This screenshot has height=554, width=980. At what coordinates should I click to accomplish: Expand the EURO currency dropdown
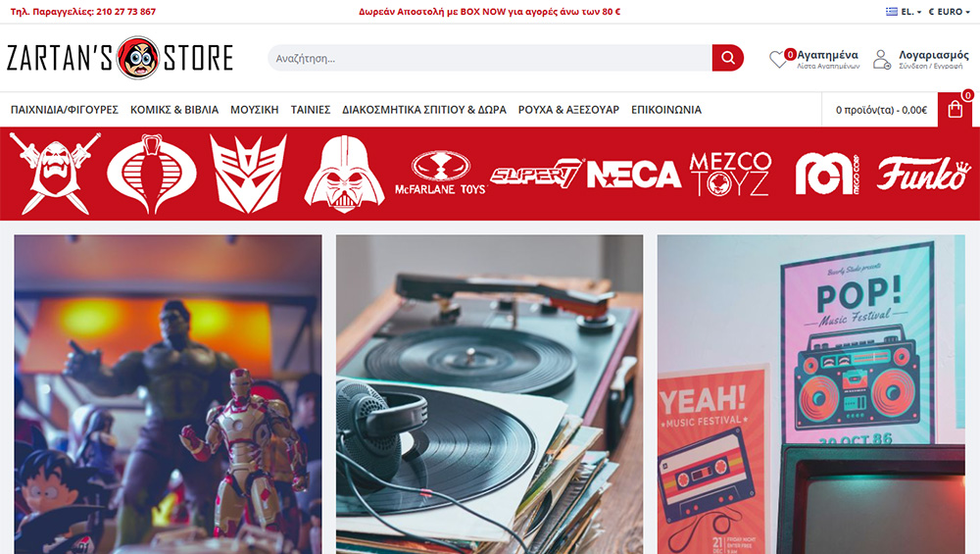[x=950, y=11]
